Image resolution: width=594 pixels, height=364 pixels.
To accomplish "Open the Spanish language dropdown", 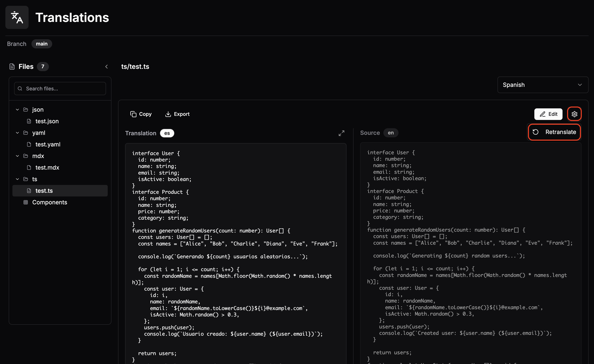I will tap(542, 85).
